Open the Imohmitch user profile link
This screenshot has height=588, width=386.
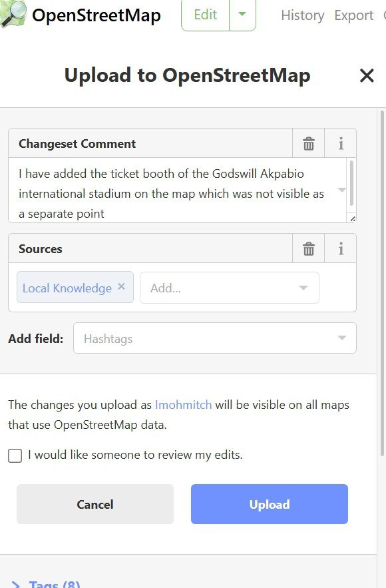[x=183, y=405]
